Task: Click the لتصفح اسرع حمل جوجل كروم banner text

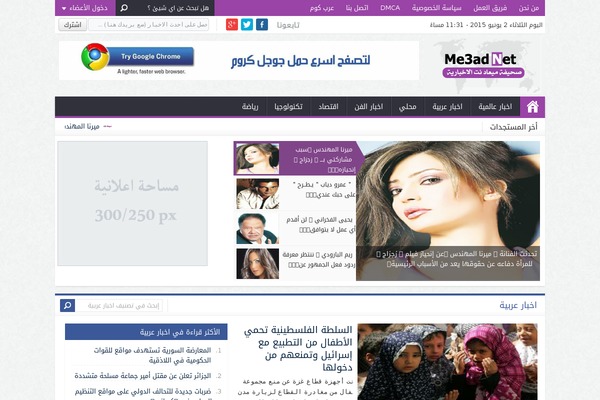Action: [x=300, y=60]
